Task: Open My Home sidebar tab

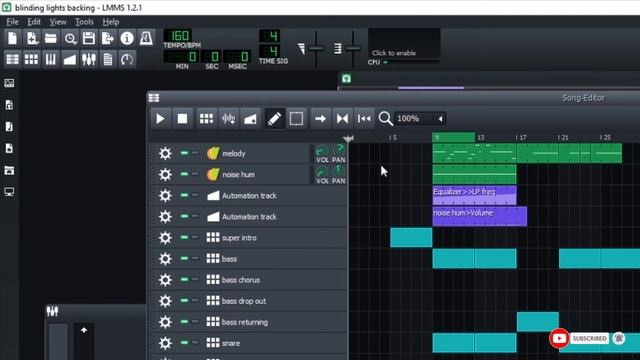Action: (x=9, y=170)
